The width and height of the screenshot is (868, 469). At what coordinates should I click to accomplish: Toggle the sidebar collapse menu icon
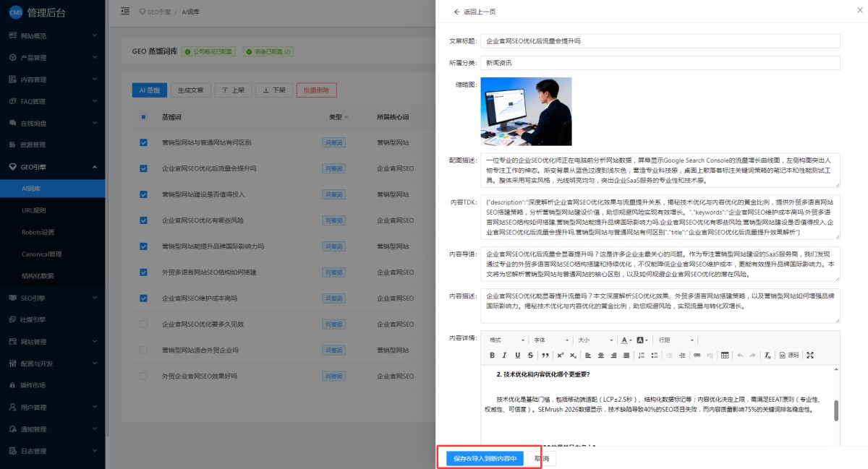(x=125, y=12)
